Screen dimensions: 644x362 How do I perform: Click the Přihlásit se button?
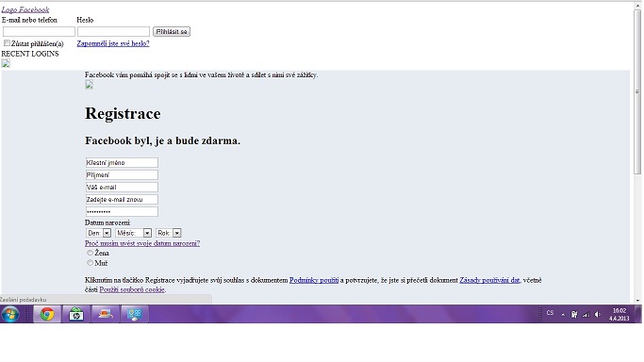[172, 32]
